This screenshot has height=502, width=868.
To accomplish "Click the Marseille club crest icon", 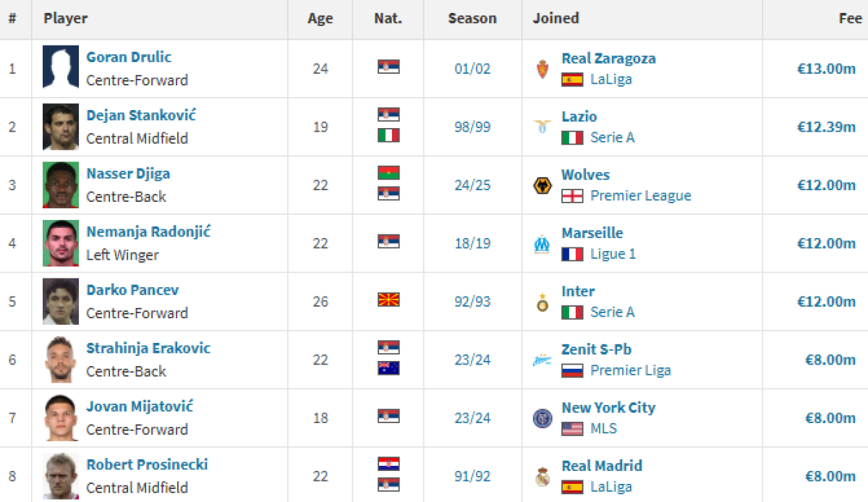I will coord(542,244).
